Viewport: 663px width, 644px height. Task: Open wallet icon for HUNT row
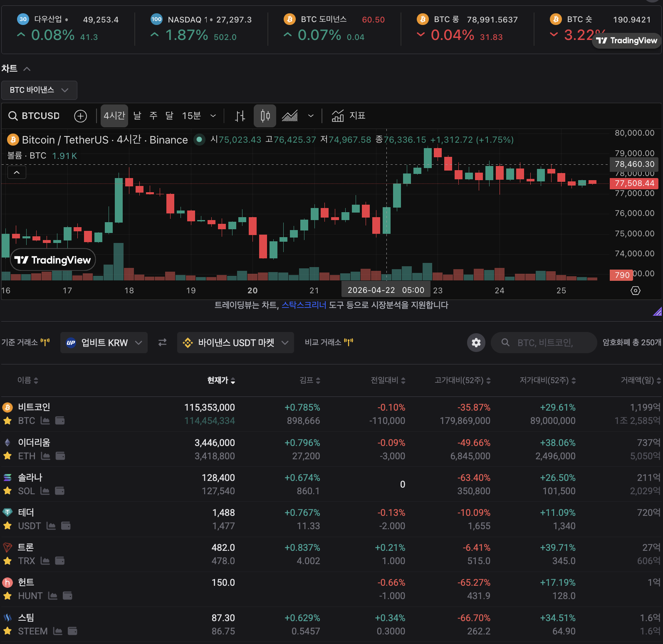point(67,596)
